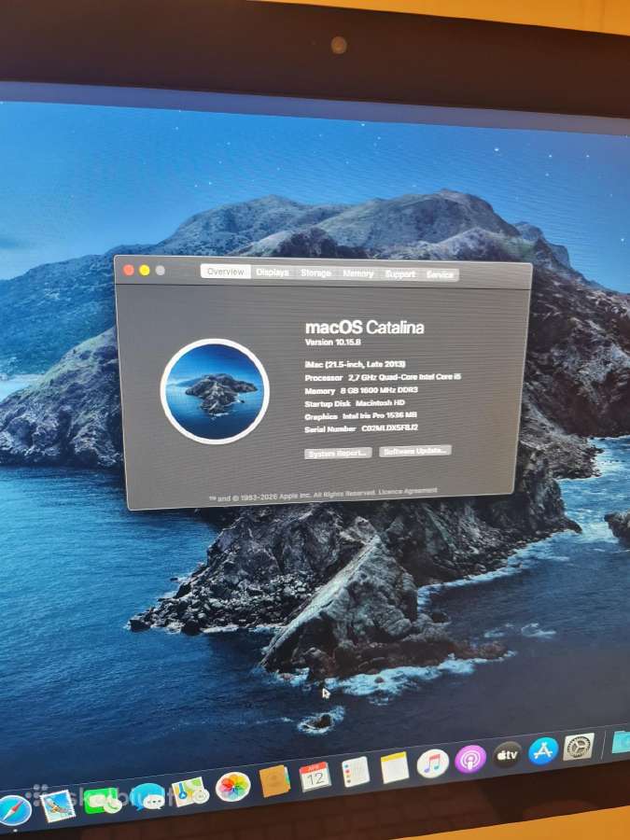Click 'Intel Iris Pro 1536 MB' graphics value
The image size is (630, 840).
click(x=380, y=415)
